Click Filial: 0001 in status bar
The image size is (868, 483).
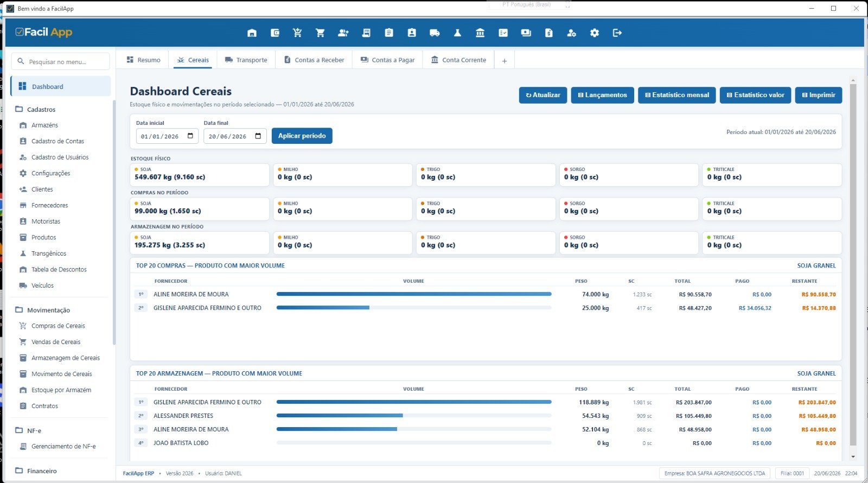point(792,473)
